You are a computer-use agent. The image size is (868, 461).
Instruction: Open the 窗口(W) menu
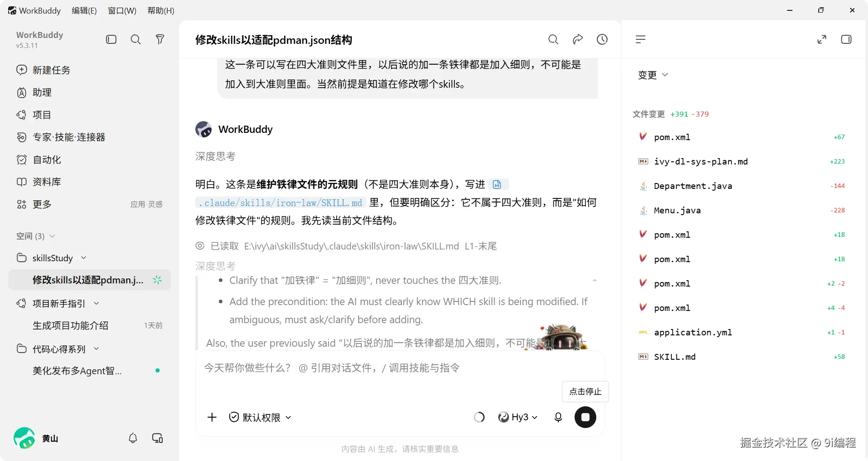pos(122,10)
